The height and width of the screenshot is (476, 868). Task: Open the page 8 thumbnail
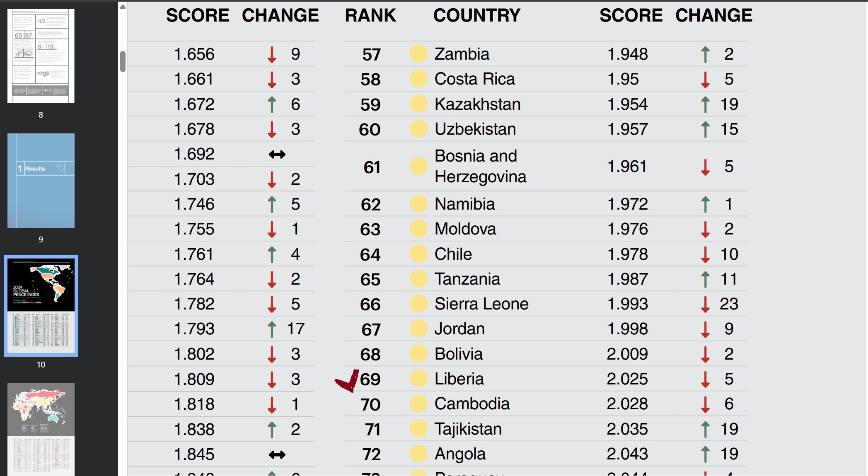(x=41, y=56)
